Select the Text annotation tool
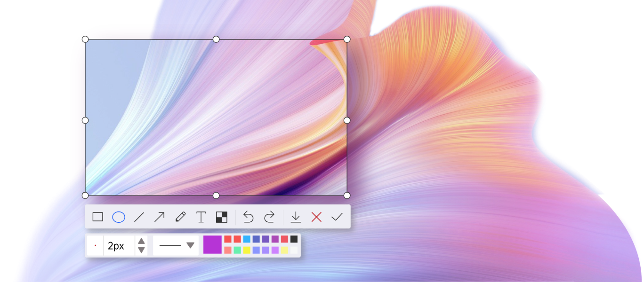 (201, 217)
